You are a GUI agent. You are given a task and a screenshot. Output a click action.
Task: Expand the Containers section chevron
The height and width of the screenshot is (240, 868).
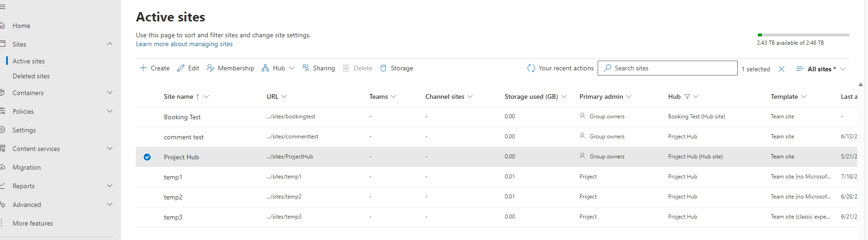click(x=110, y=93)
